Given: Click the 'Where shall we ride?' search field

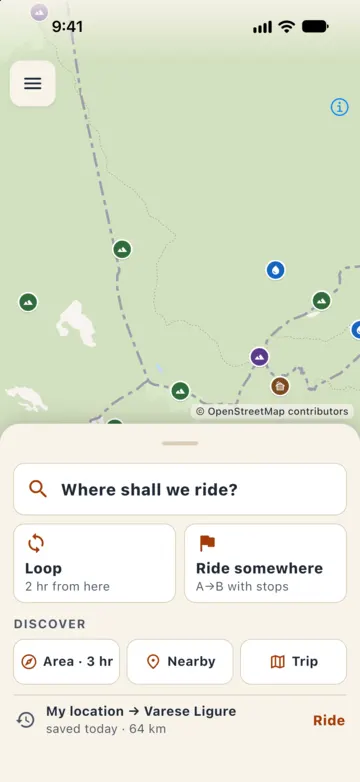Looking at the screenshot, I should click(180, 489).
